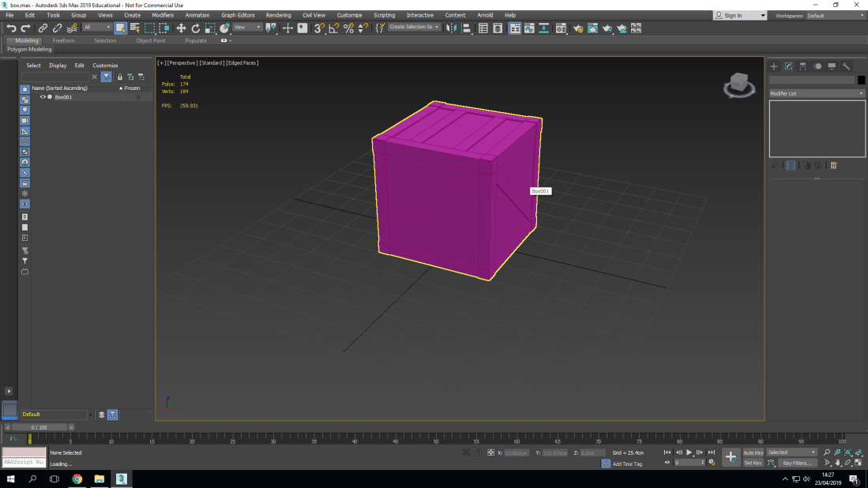Screen dimensions: 868x488
Task: Open the Utilities wrench panel
Action: (x=846, y=66)
